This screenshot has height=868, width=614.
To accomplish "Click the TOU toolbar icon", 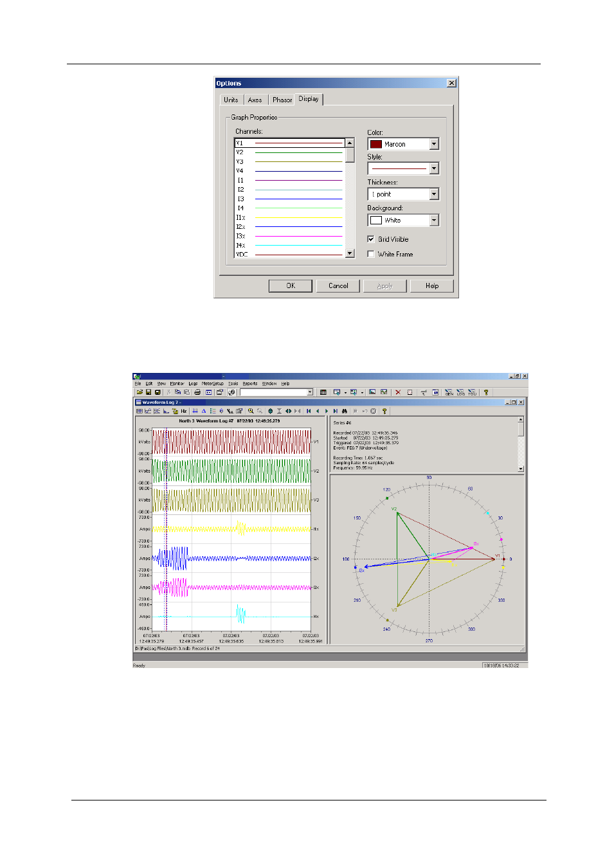I will 472,392.
